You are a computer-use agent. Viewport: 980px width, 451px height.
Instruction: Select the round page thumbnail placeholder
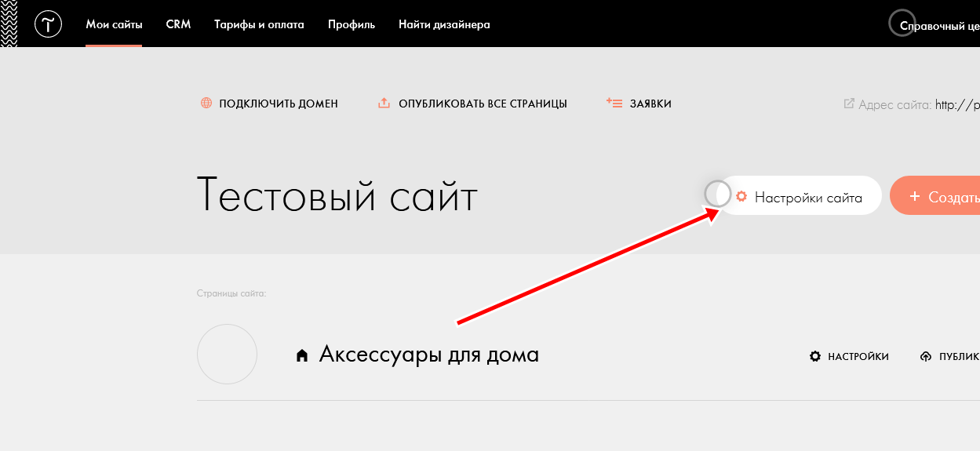click(227, 355)
